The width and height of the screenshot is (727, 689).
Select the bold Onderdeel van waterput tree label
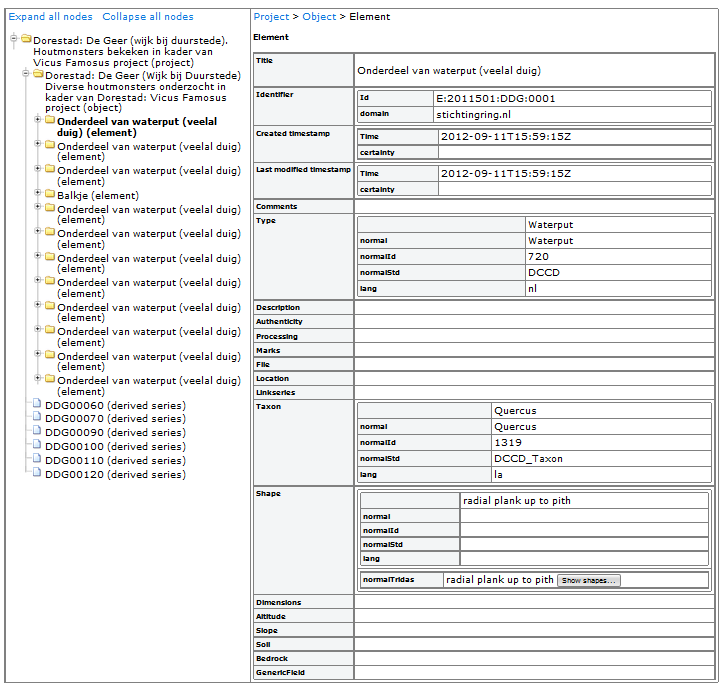click(x=137, y=127)
